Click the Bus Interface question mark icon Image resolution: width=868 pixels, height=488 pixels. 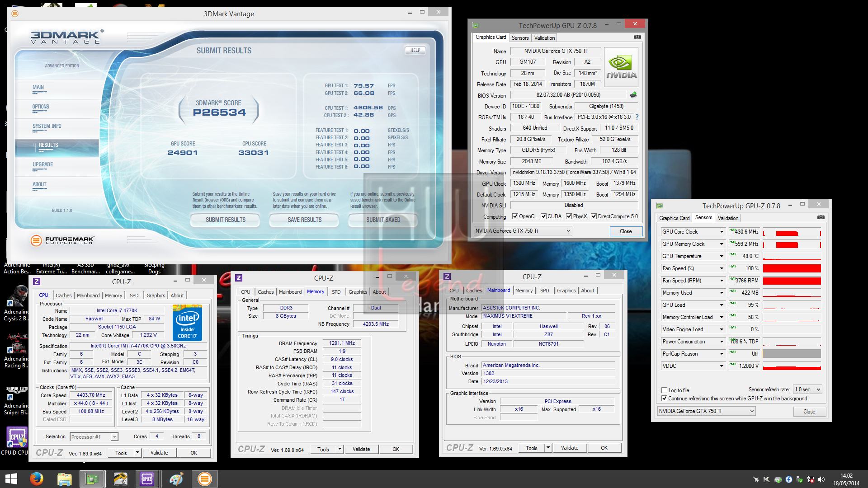[x=637, y=117]
